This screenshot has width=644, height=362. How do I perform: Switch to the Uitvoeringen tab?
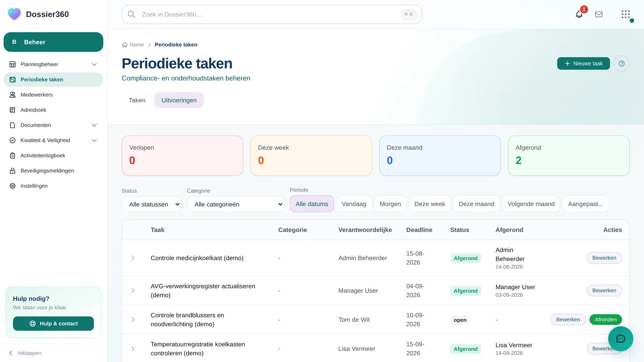click(x=179, y=100)
